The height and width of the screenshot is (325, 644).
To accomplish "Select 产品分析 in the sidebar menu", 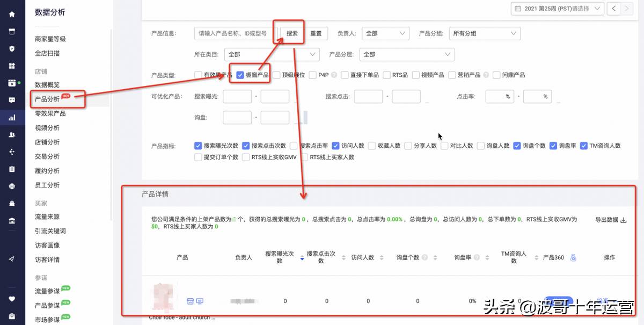I will (x=47, y=99).
